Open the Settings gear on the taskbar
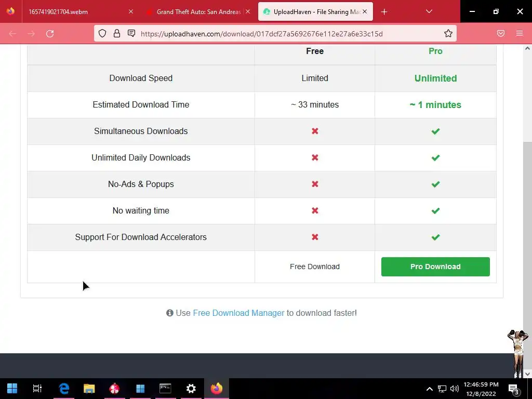This screenshot has width=532, height=399. [x=191, y=388]
